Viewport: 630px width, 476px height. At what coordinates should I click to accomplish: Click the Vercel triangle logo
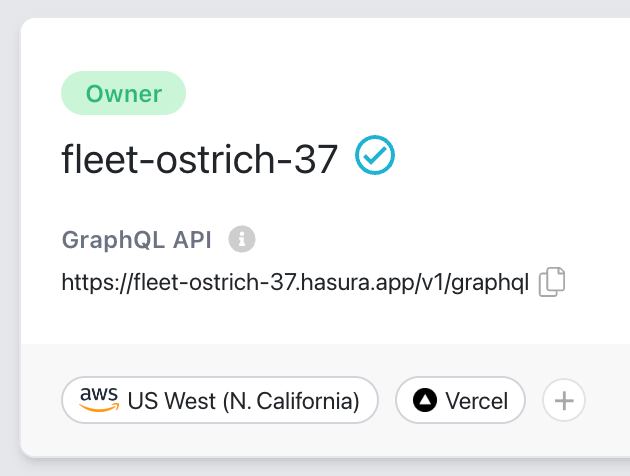[x=425, y=400]
